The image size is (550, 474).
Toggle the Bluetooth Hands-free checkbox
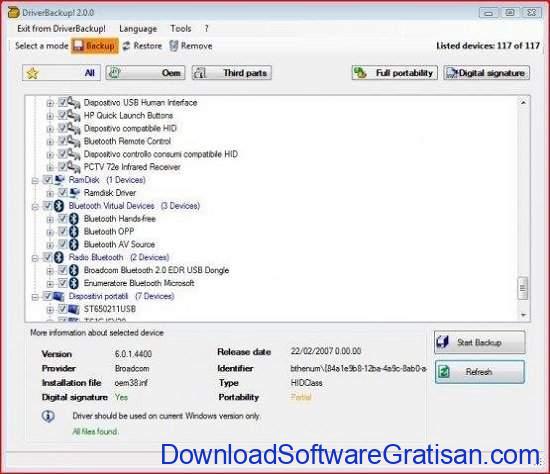point(62,218)
